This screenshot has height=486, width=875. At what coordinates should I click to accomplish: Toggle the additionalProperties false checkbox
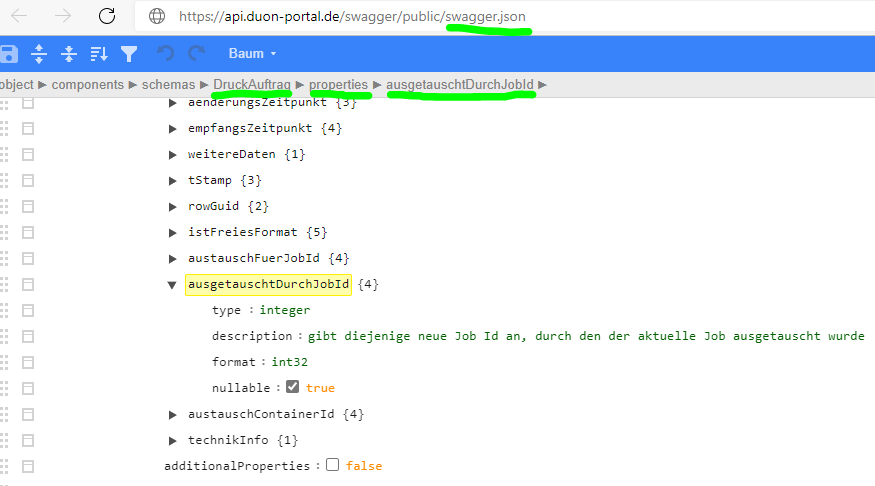(x=332, y=465)
